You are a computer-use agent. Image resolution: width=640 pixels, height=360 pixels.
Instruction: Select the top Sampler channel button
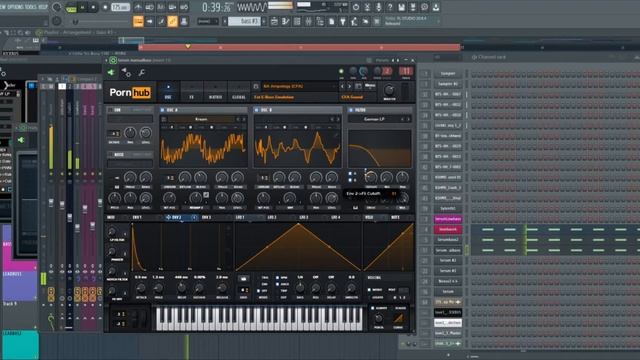coord(448,73)
